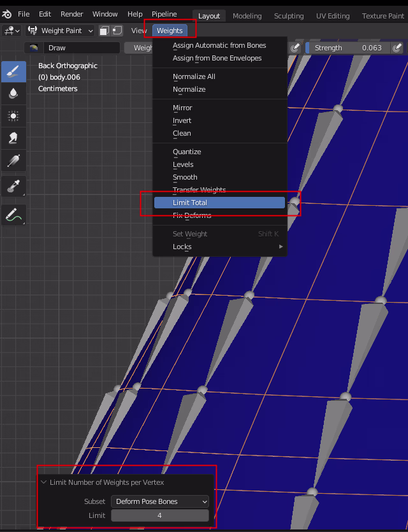Select the Sample Weight eyedropper tool
The image size is (408, 532).
[x=13, y=186]
